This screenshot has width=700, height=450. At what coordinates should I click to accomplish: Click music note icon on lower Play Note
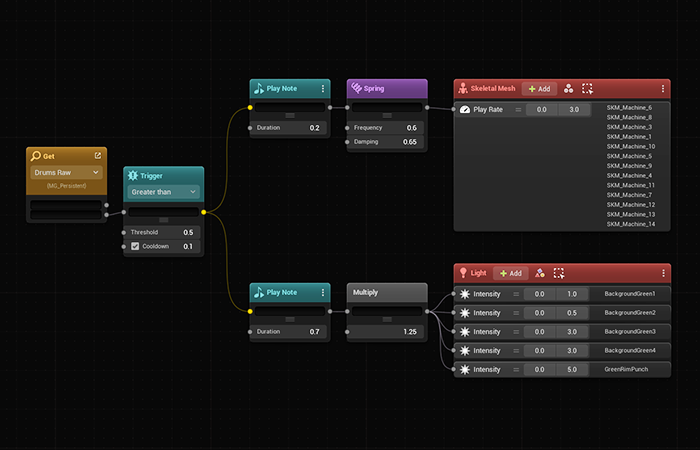coord(259,292)
